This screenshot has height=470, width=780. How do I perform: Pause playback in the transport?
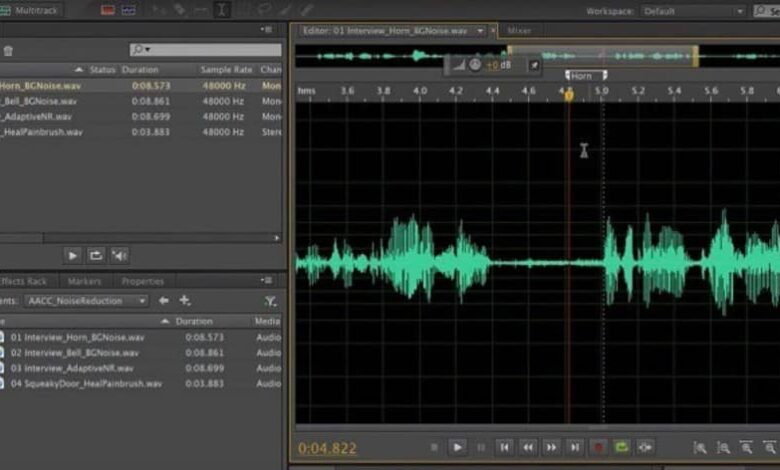tap(481, 448)
